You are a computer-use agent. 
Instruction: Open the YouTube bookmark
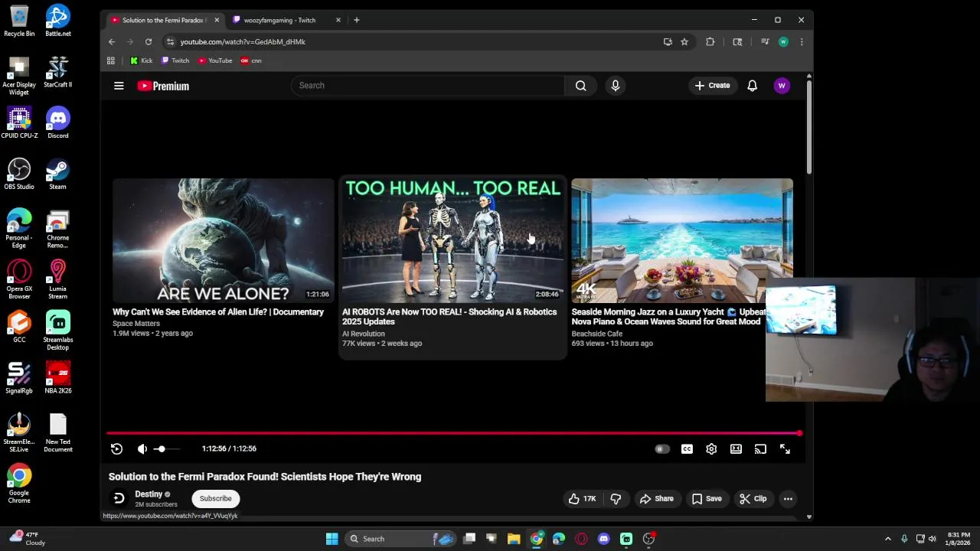click(215, 60)
